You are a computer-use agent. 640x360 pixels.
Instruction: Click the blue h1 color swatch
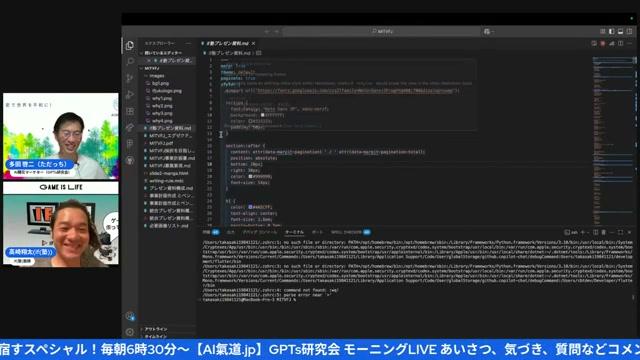(250, 207)
